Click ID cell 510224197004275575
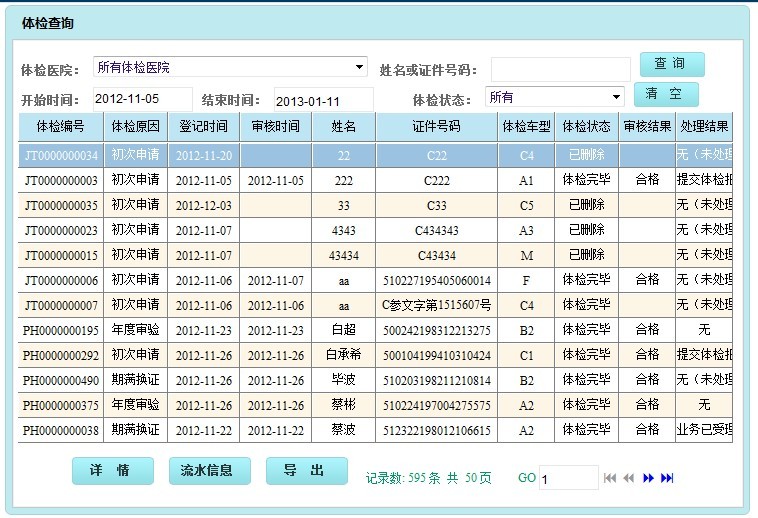 point(437,405)
